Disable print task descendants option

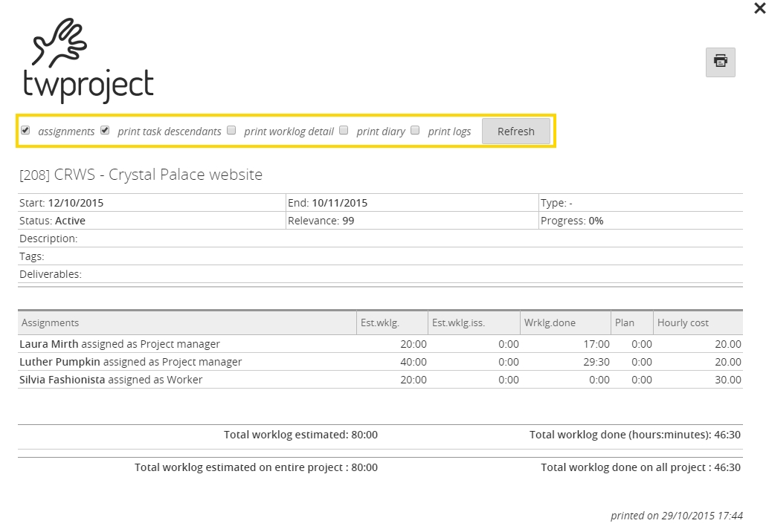105,130
